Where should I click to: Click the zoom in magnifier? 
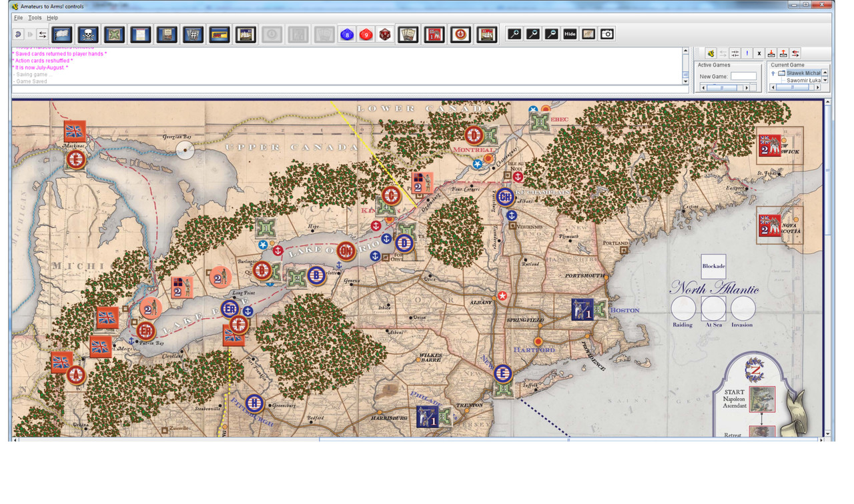pos(514,34)
